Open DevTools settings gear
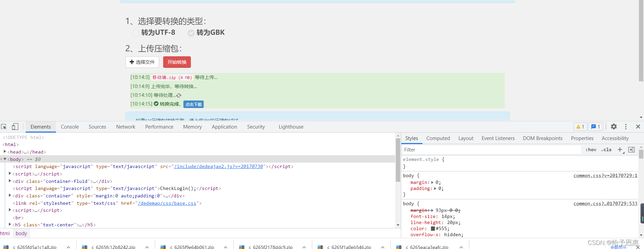 pyautogui.click(x=614, y=127)
